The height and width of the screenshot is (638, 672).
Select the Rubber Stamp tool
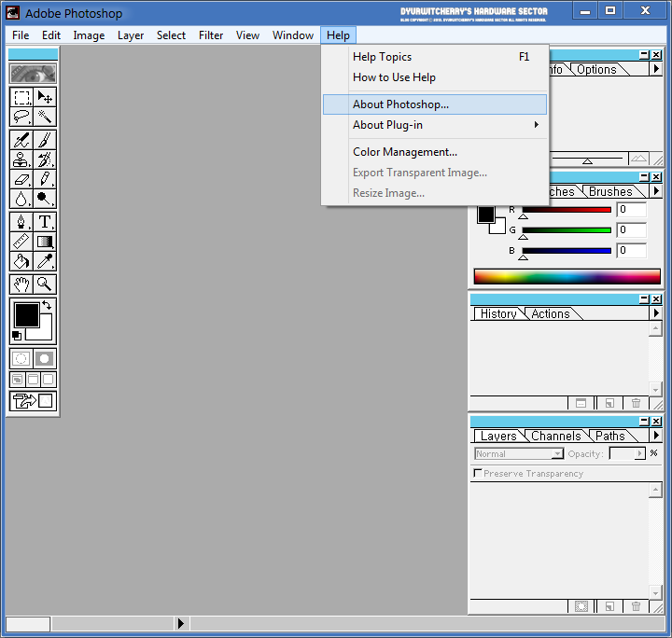[21, 159]
